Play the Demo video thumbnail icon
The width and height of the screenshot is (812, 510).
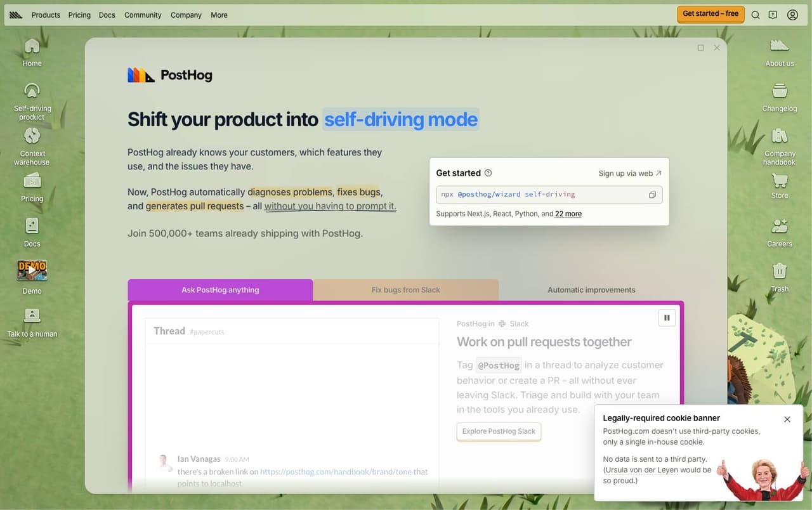pyautogui.click(x=32, y=271)
